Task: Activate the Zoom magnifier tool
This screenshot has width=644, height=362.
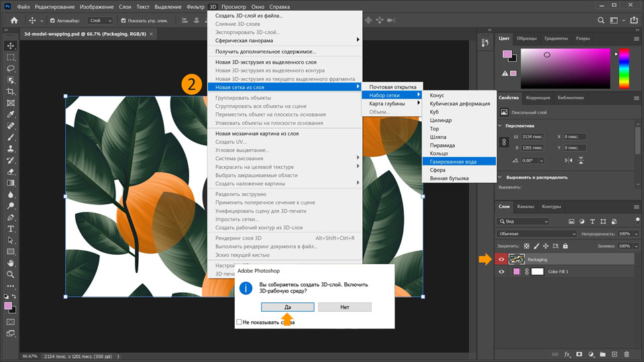Action: tap(11, 274)
